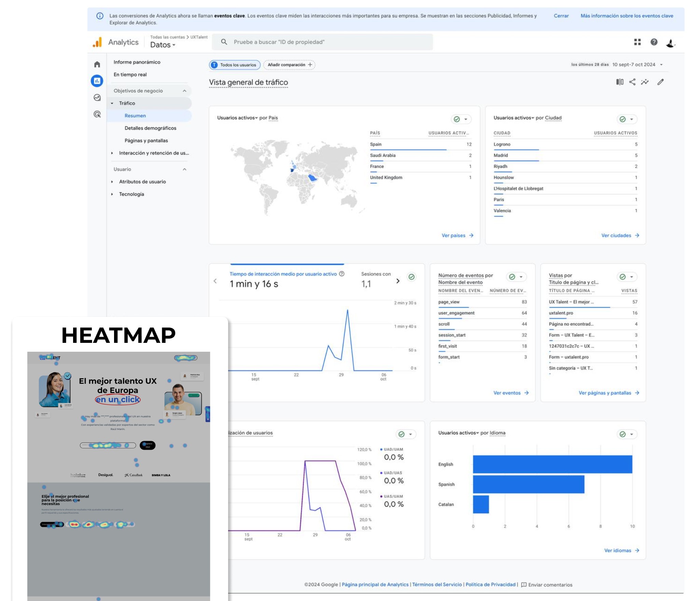Viewport: 700px width, 601px height.
Task: Open the Insights sparkline icon
Action: click(x=645, y=82)
